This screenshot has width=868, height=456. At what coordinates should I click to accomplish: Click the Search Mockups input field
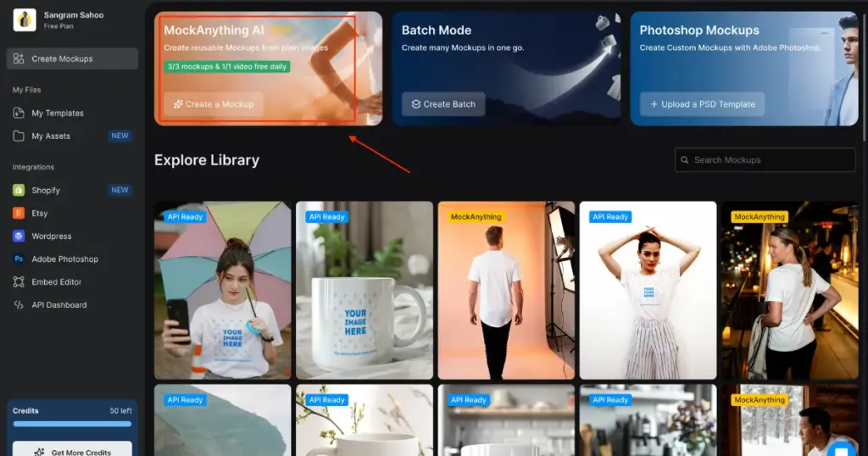pyautogui.click(x=765, y=160)
